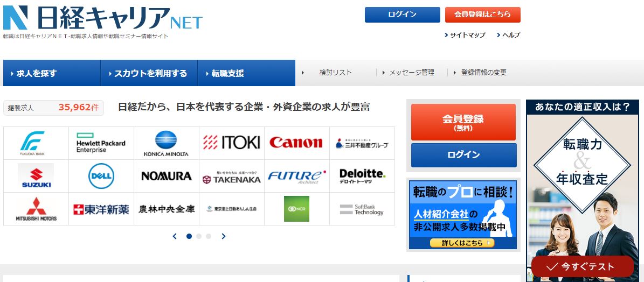Select the second carousel page dot

point(199,236)
